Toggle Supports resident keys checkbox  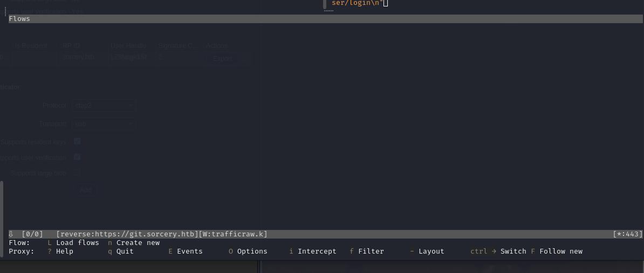coord(77,142)
